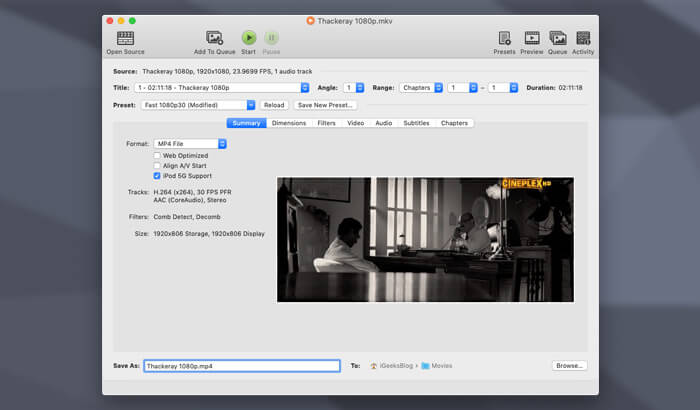
Task: Click the Pause encode button
Action: click(271, 38)
